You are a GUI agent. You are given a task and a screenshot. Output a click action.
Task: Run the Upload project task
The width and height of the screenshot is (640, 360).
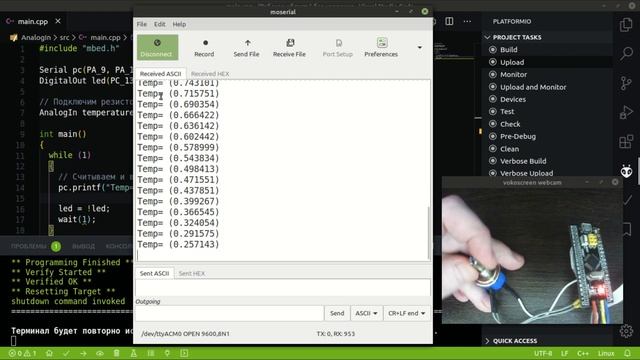(x=512, y=62)
